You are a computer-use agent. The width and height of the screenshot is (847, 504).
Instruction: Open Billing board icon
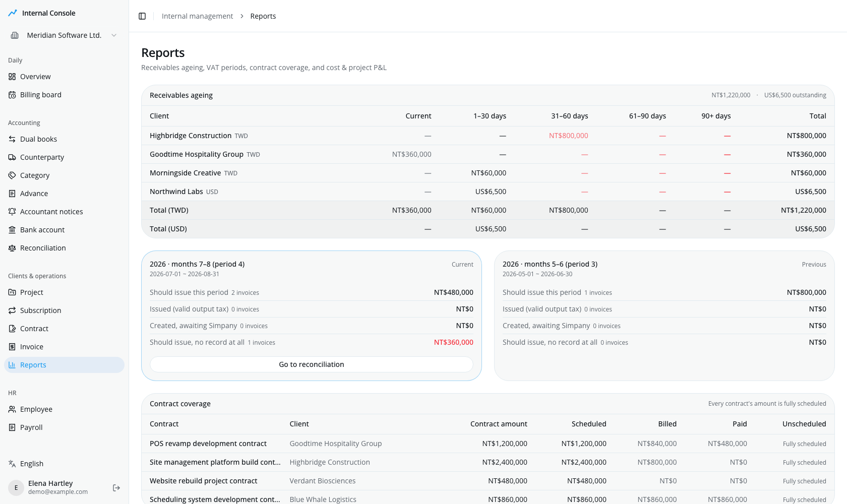tap(12, 95)
